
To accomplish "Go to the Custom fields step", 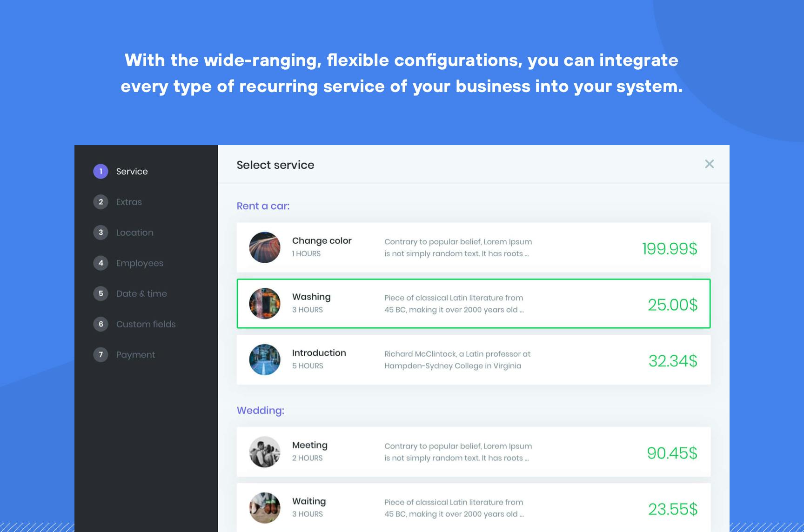I will click(146, 324).
